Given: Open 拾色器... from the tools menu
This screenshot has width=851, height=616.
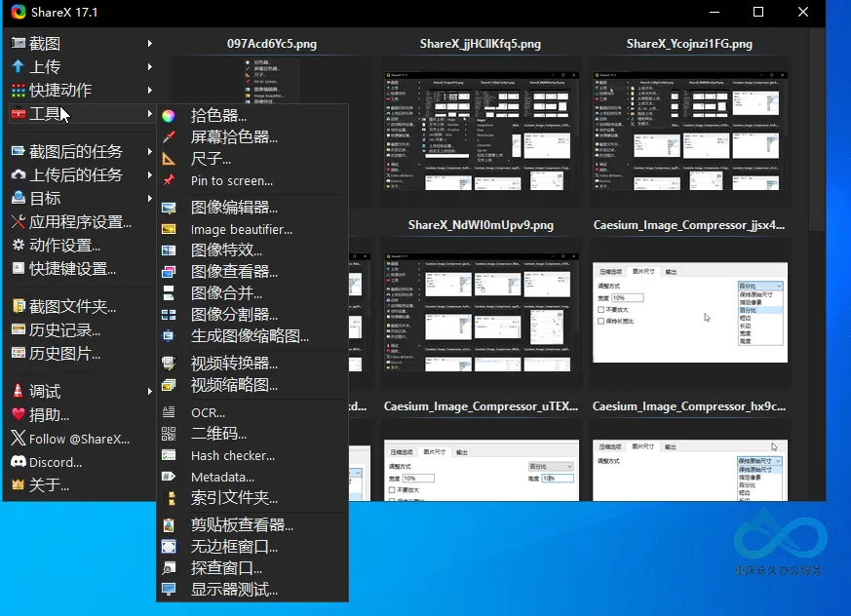Looking at the screenshot, I should pyautogui.click(x=252, y=116).
